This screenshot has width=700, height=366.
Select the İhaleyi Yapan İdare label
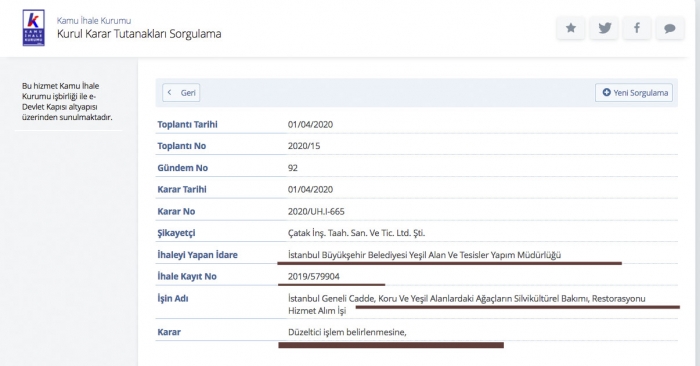click(x=197, y=255)
